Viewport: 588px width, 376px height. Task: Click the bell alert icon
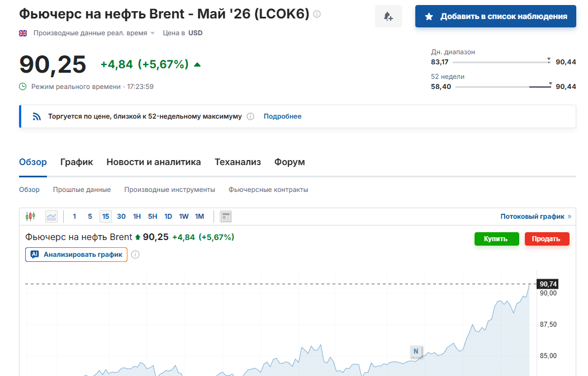(388, 17)
